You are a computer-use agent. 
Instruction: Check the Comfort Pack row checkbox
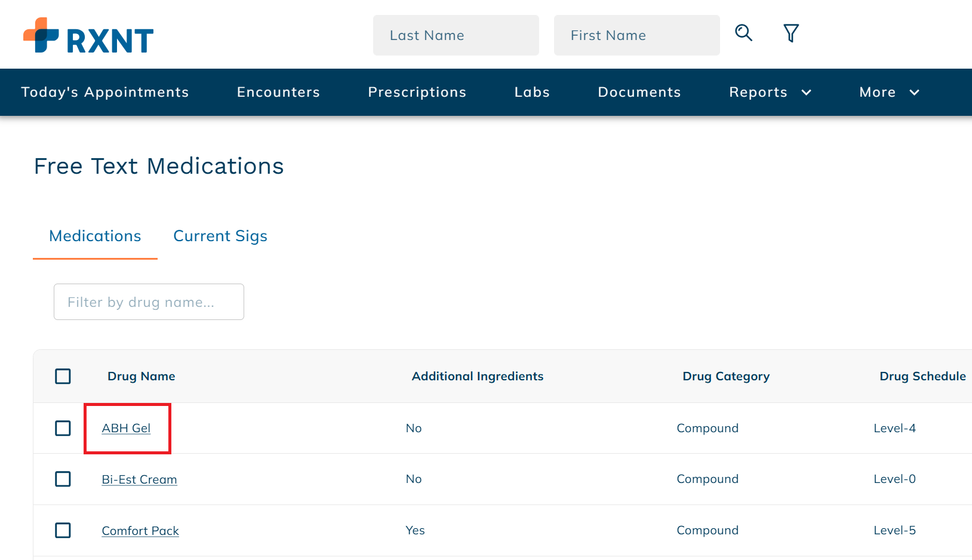(x=63, y=530)
